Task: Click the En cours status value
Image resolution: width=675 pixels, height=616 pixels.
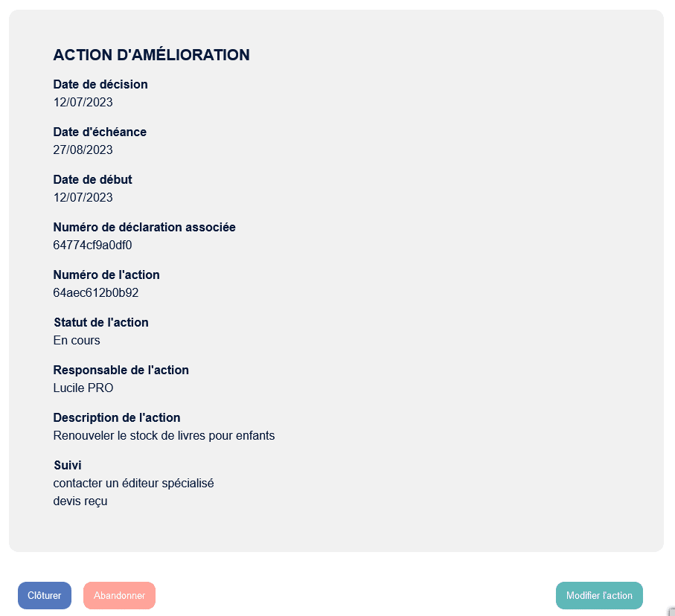Action: click(77, 340)
